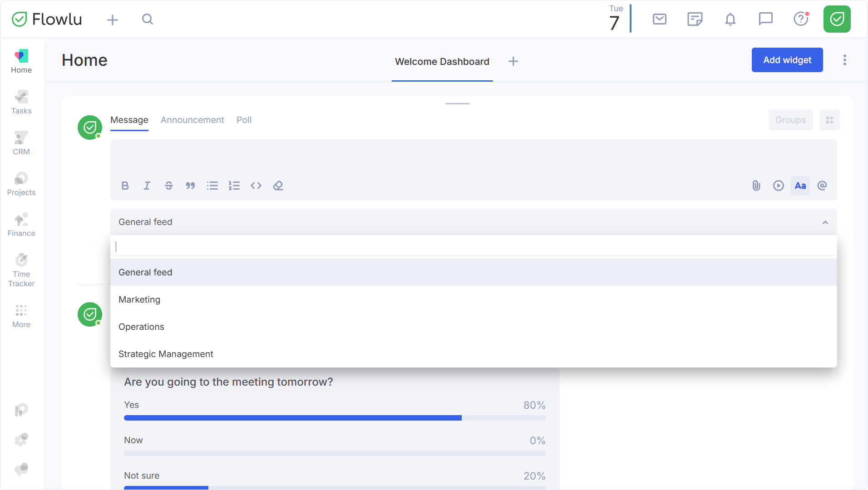This screenshot has height=490, width=868.
Task: Insert a code block in the message
Action: 256,186
